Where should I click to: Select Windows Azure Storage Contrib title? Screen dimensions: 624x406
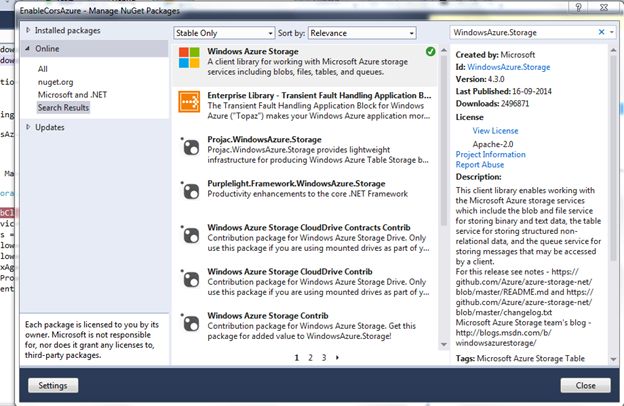click(268, 316)
